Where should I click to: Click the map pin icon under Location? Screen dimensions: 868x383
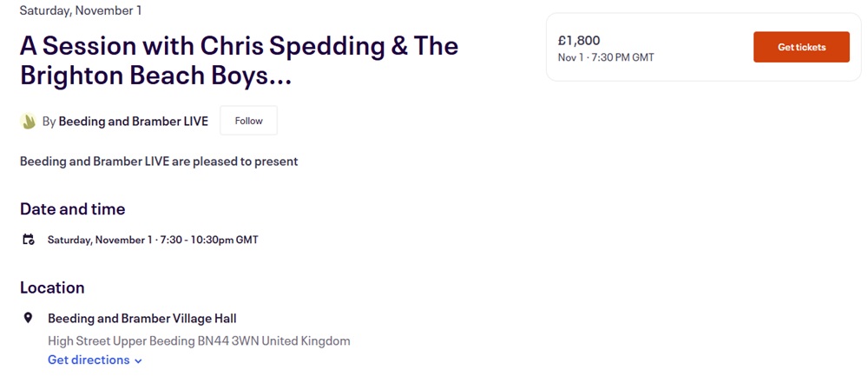click(28, 318)
